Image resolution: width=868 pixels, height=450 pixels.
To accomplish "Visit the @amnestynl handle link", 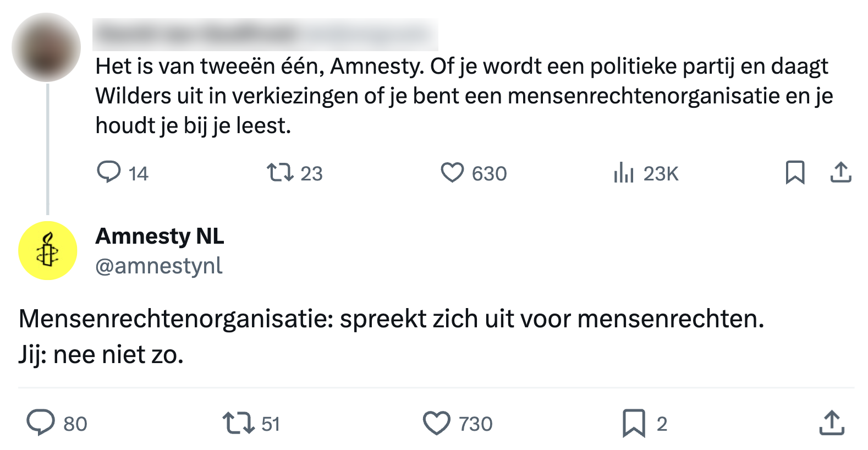I will (158, 266).
